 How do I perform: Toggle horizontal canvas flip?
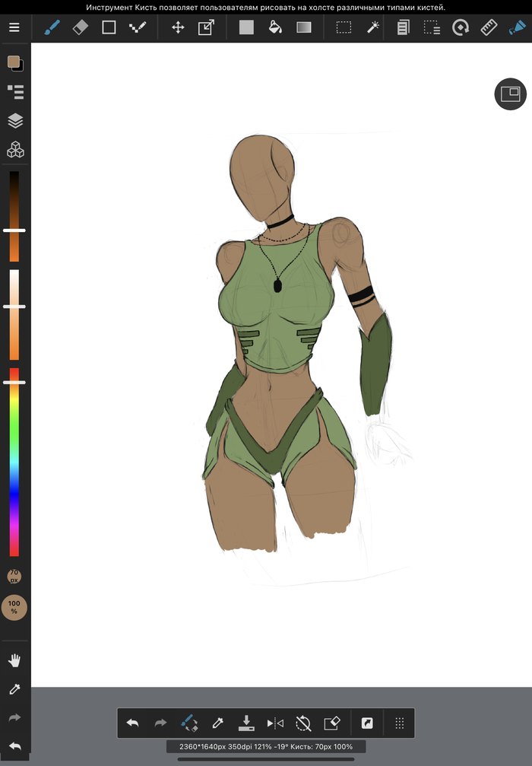275,723
